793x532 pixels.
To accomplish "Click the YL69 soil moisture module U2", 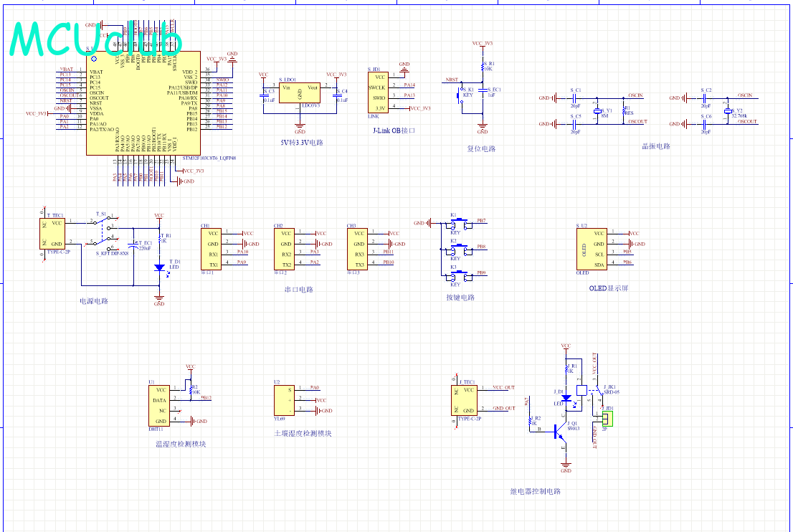I will [x=285, y=399].
